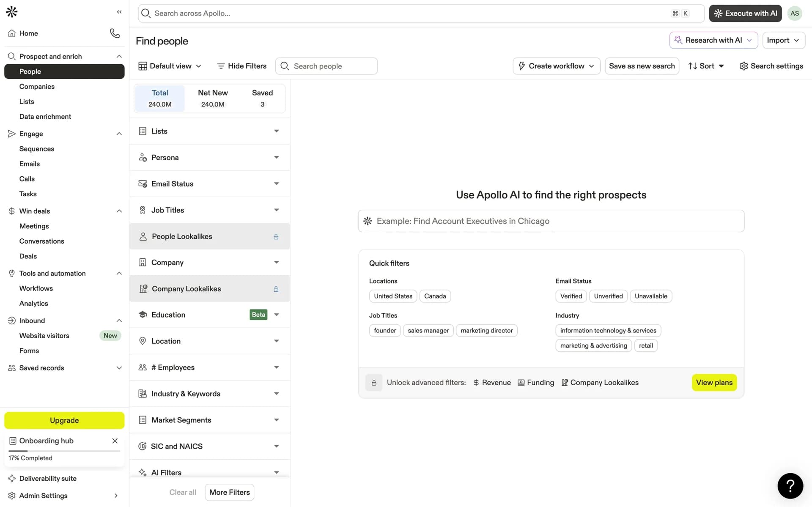Toggle the Verified email status chip

(x=571, y=296)
